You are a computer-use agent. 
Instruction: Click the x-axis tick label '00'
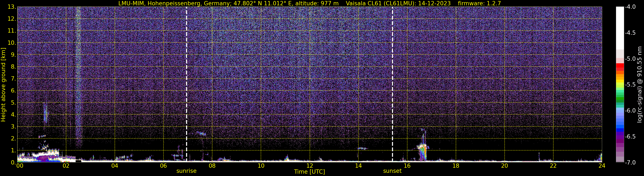click(x=20, y=166)
